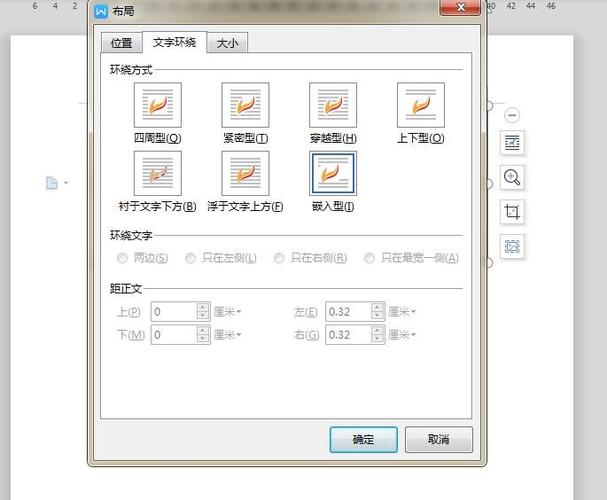
Task: Click the WPS logo in dialog title
Action: pyautogui.click(x=101, y=12)
